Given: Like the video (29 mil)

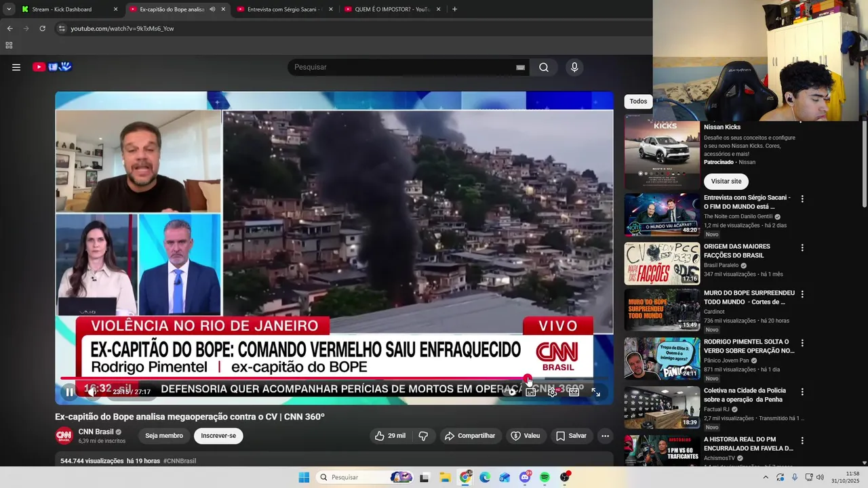Looking at the screenshot, I should click(x=390, y=436).
